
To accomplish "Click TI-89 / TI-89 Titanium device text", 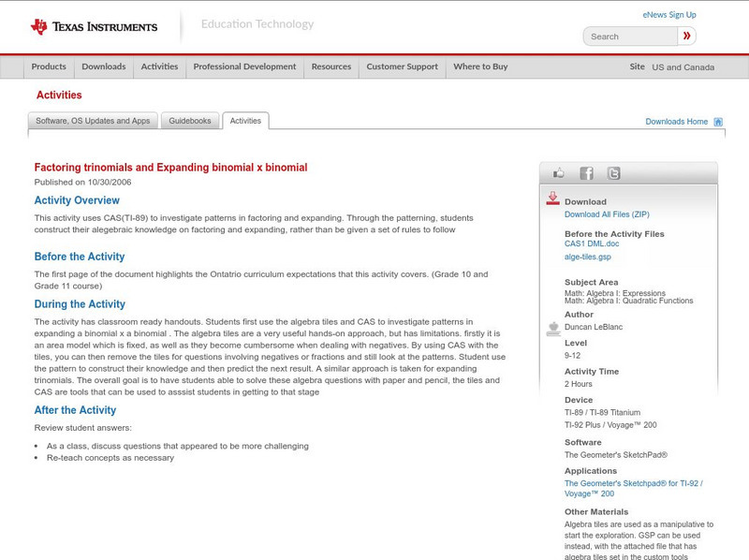I will pos(602,412).
